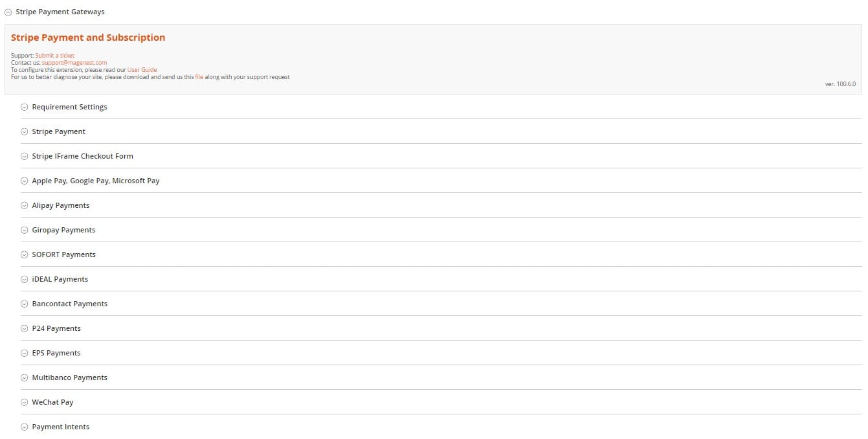Download the diagnostic file link
Image resolution: width=868 pixels, height=439 pixels.
(x=199, y=77)
